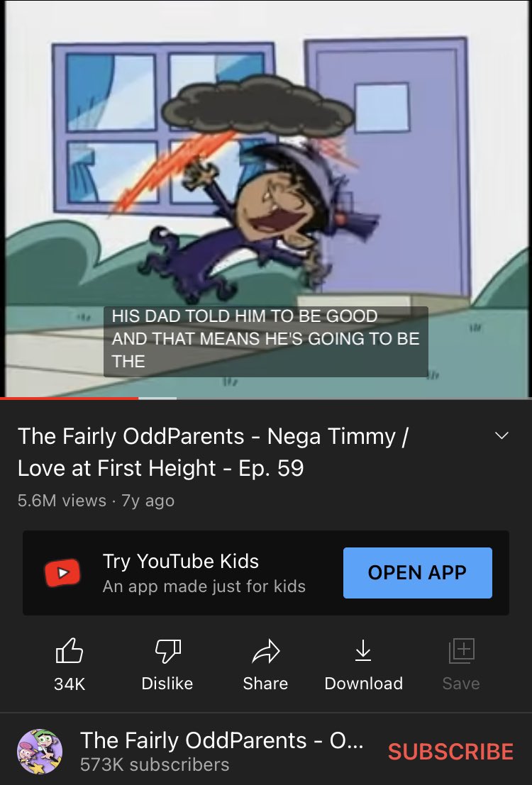Tap the video title text
This screenshot has width=532, height=785.
coord(213,452)
